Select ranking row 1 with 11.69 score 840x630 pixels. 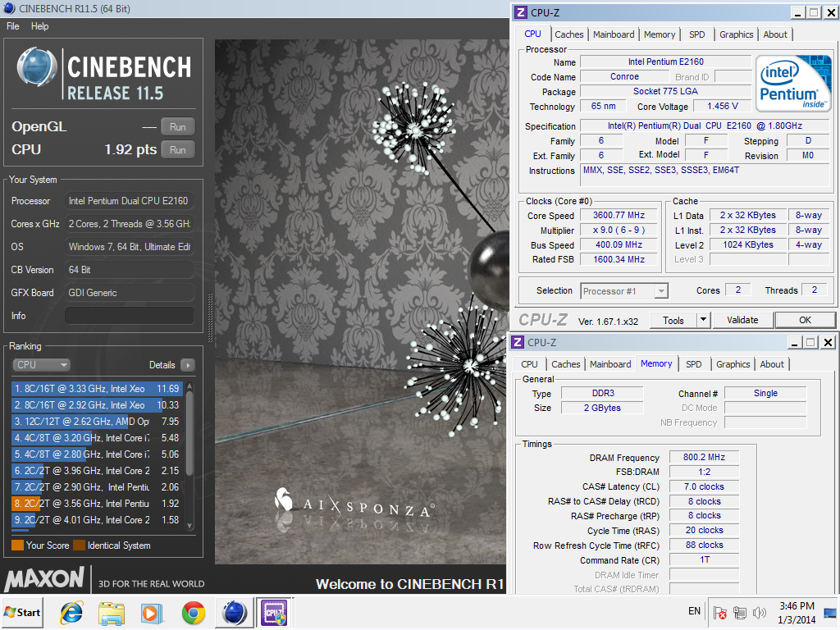point(97,388)
